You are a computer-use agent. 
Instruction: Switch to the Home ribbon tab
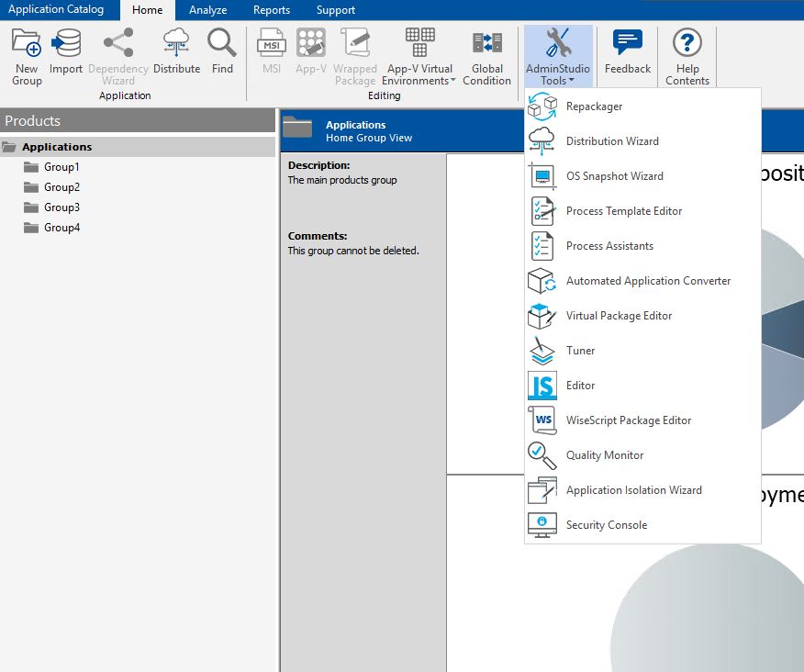[147, 10]
